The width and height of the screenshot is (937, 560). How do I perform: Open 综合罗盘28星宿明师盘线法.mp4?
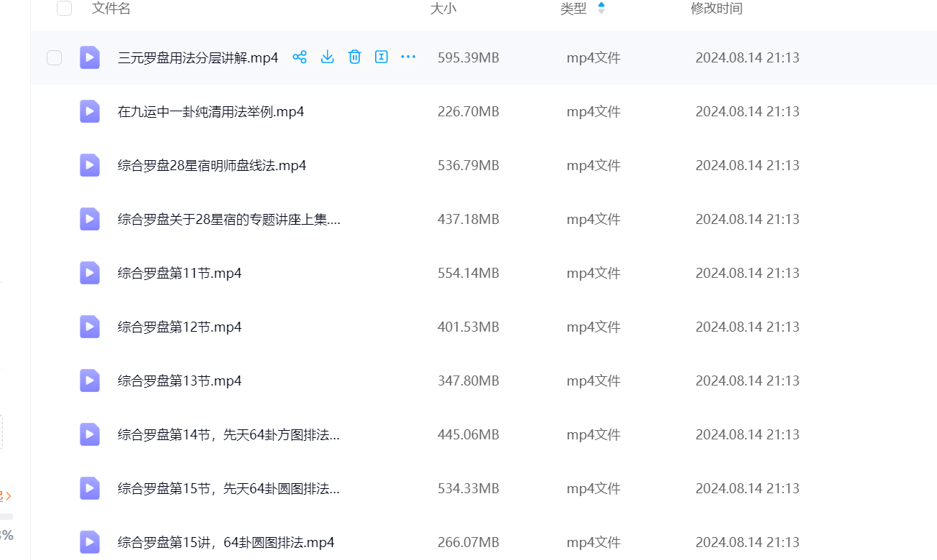(212, 166)
